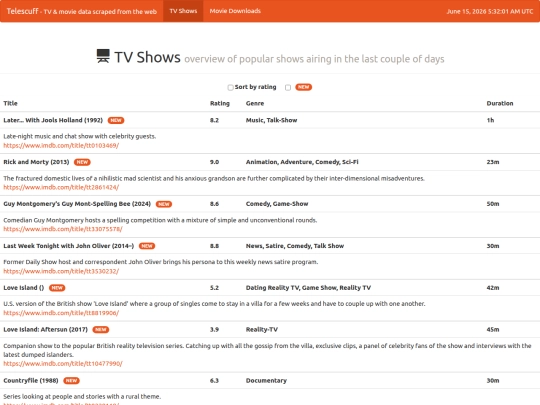Click the Documentary genre for Countryfile
Viewport: 540px width, 405px height.
pos(266,381)
